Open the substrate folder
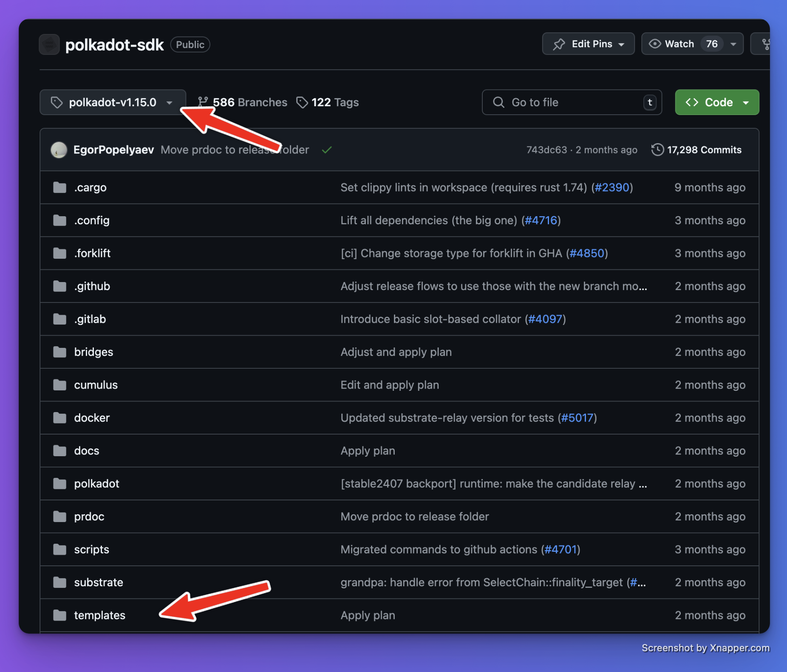Screen dimensions: 787x672 pyautogui.click(x=99, y=582)
